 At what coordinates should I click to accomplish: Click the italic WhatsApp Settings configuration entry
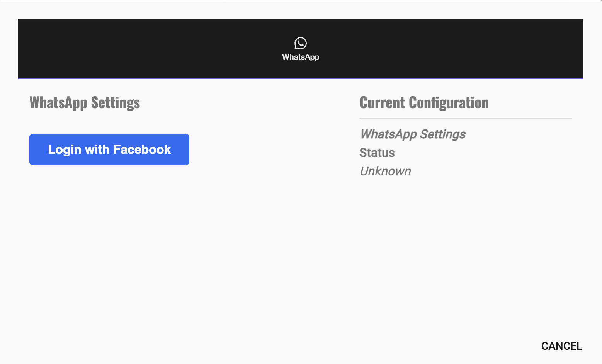coord(413,134)
